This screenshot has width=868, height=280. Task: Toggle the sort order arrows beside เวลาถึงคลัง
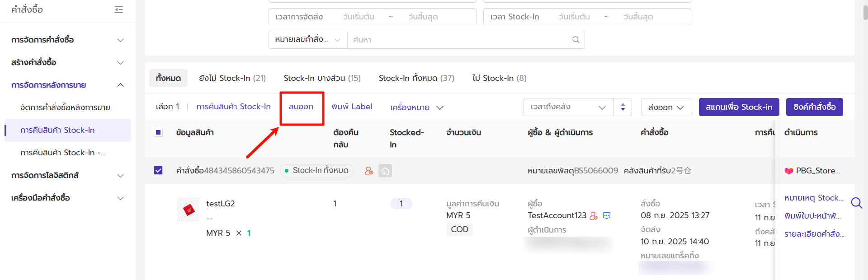point(623,107)
